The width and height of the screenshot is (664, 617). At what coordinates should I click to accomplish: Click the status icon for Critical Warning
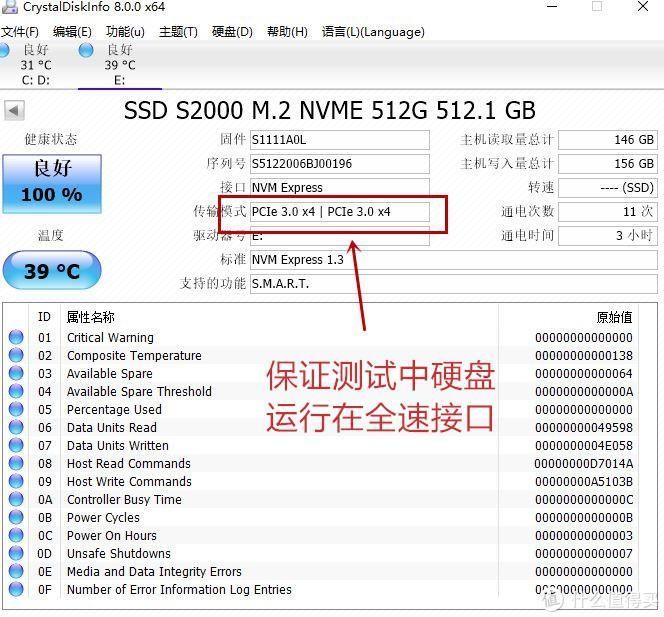[16, 337]
